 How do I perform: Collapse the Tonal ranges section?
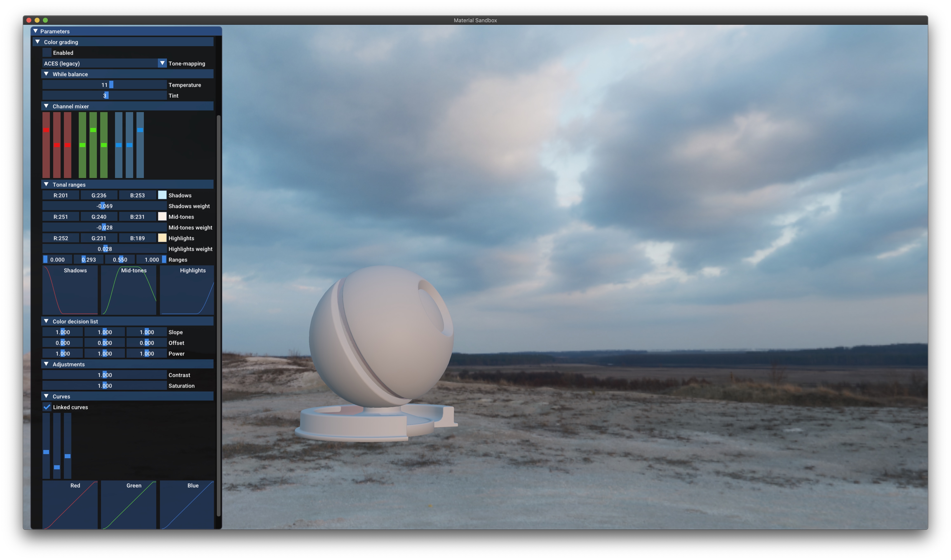click(x=46, y=185)
